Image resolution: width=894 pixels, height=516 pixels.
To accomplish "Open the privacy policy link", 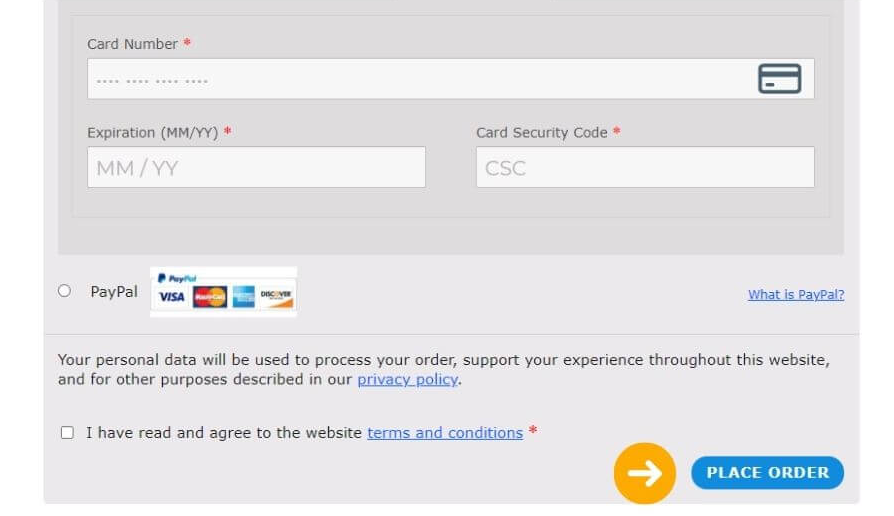I will click(408, 380).
